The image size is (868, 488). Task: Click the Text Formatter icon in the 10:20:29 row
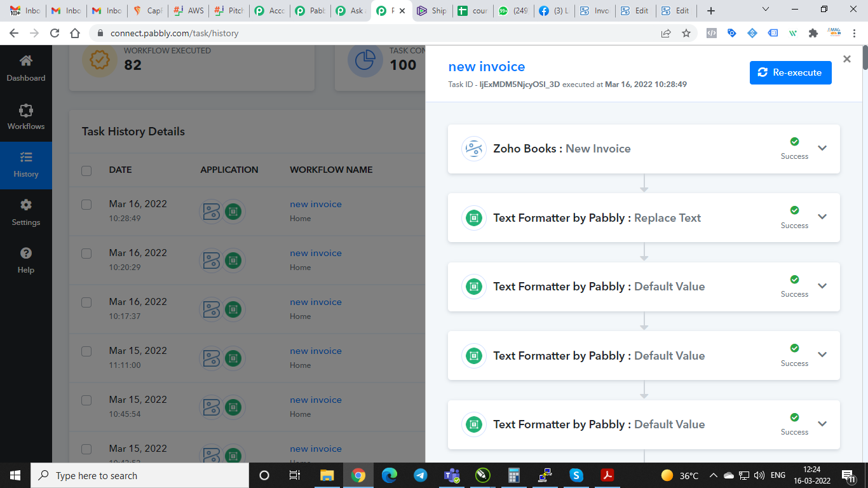[233, 261]
